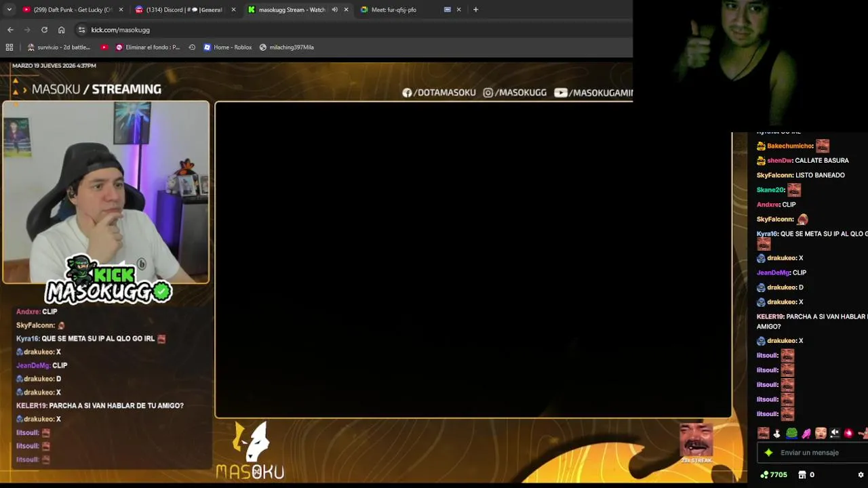
Task: Expand the tab search dropdown
Action: coord(9,9)
